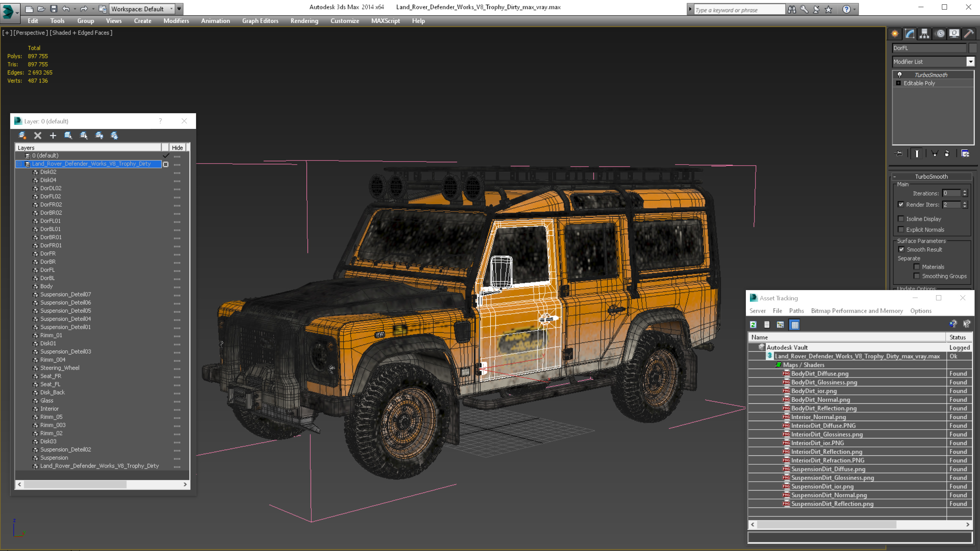Click Freeze/Unfreeze All Layers icon
980x551 pixels.
coord(114,135)
